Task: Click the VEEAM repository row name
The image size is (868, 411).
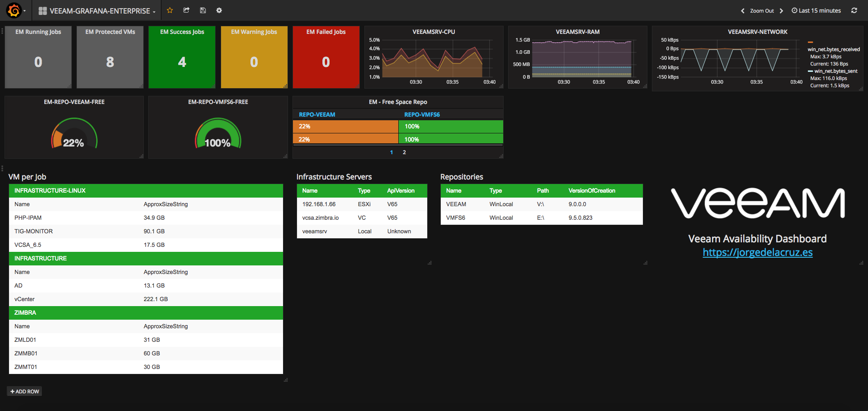Action: pos(456,204)
